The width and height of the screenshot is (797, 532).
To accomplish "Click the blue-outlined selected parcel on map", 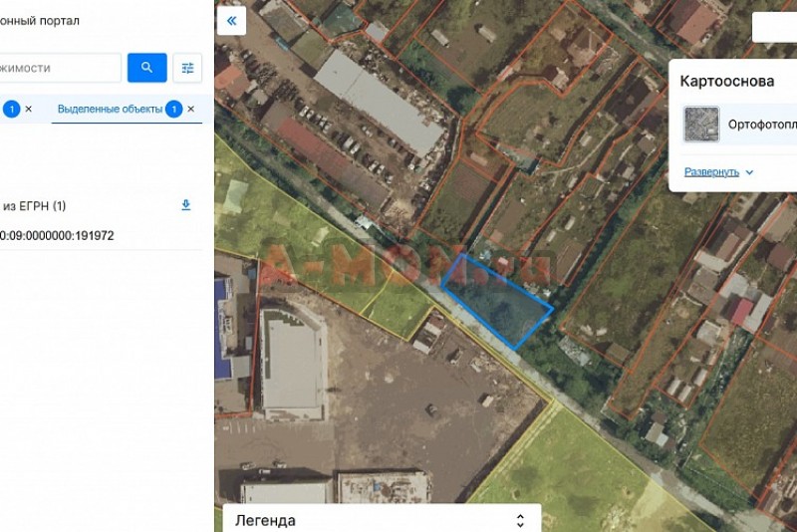I will (x=498, y=301).
